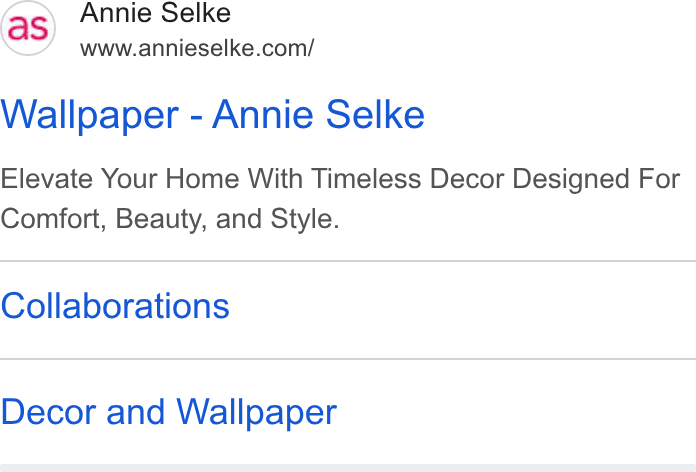The height and width of the screenshot is (472, 696).
Task: Click the display URL under the site name
Action: (x=197, y=48)
